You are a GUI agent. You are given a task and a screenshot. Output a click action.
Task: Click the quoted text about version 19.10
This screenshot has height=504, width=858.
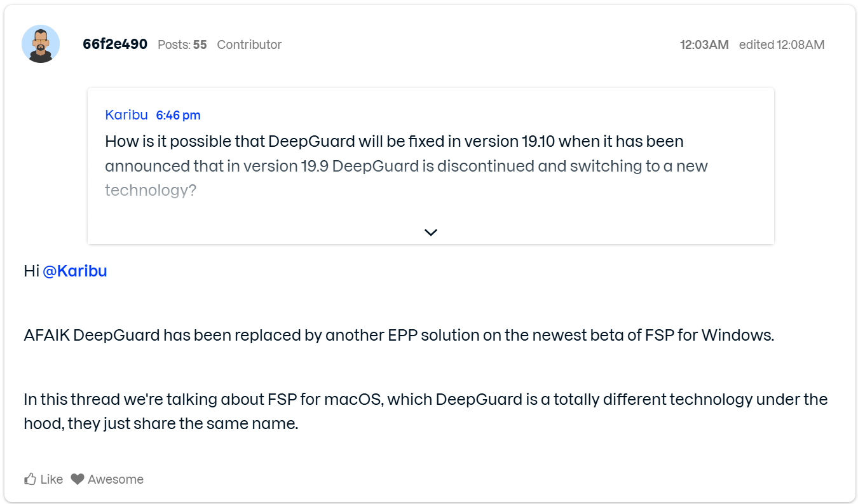click(394, 141)
